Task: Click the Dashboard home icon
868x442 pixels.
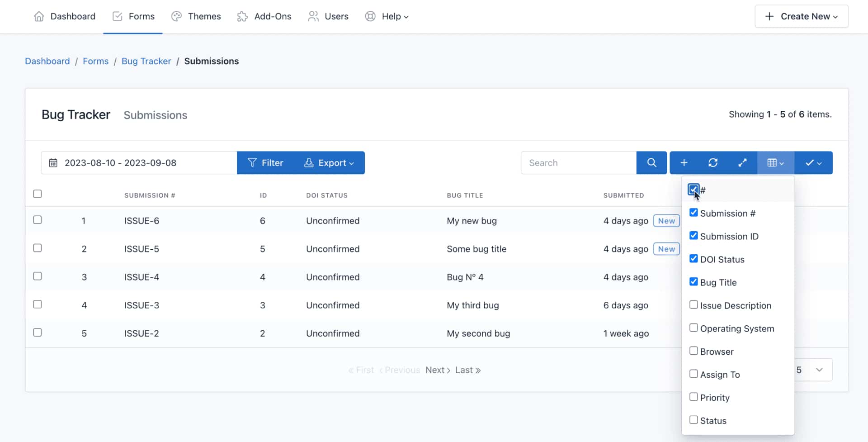Action: coord(39,17)
